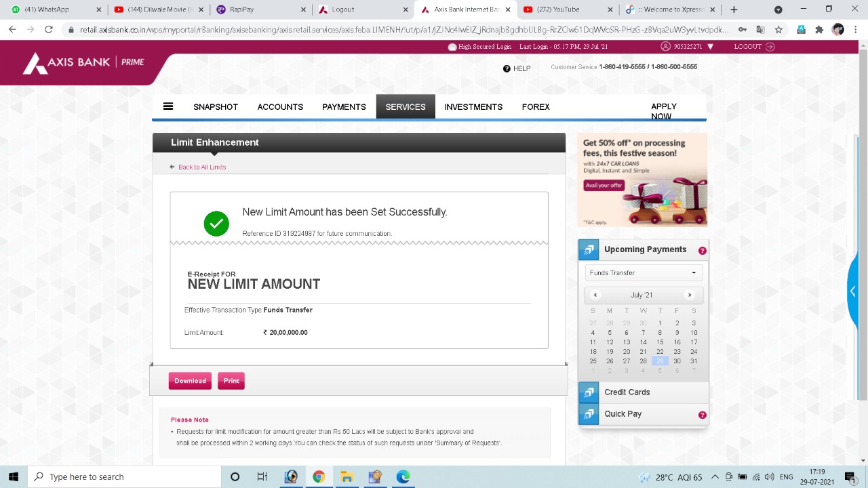Open the hamburger navigation menu
868x488 pixels.
tap(167, 106)
